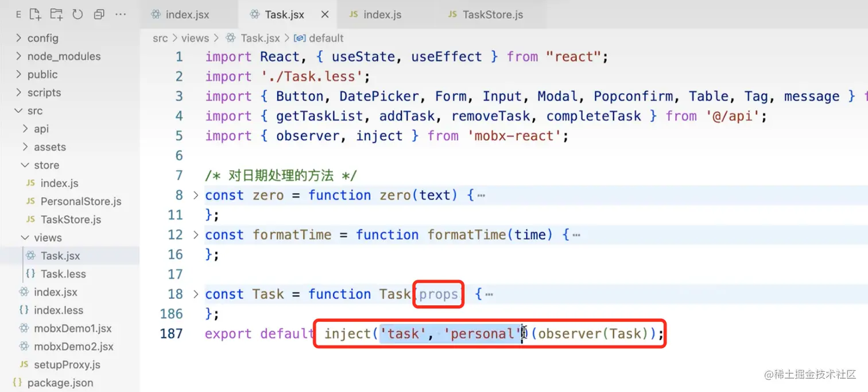Viewport: 868px width, 392px height.
Task: Click formatTime name after const, line 12
Action: (x=292, y=235)
